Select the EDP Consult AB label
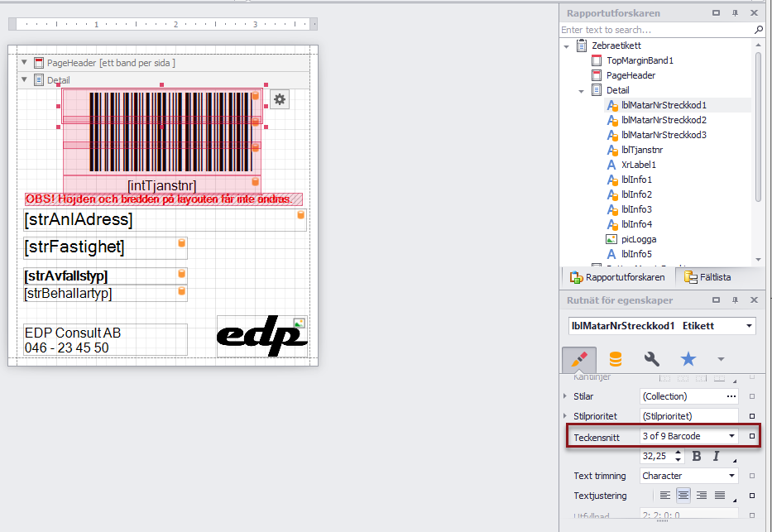This screenshot has height=532, width=772. [105, 340]
